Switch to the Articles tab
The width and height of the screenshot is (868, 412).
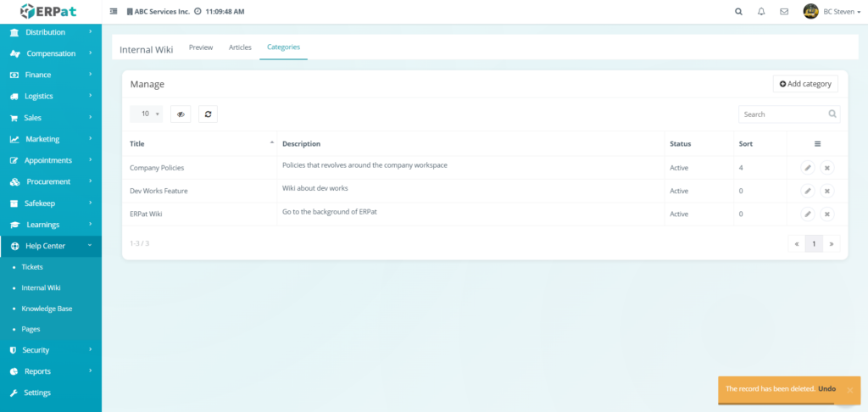tap(240, 47)
